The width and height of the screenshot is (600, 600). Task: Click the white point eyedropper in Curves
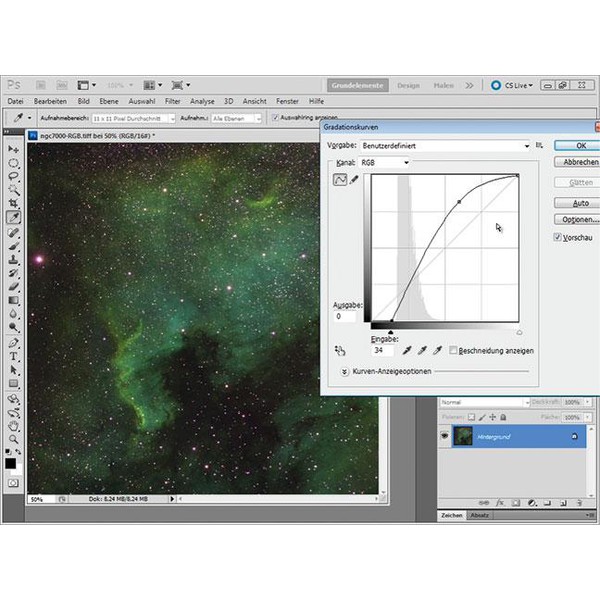[439, 350]
